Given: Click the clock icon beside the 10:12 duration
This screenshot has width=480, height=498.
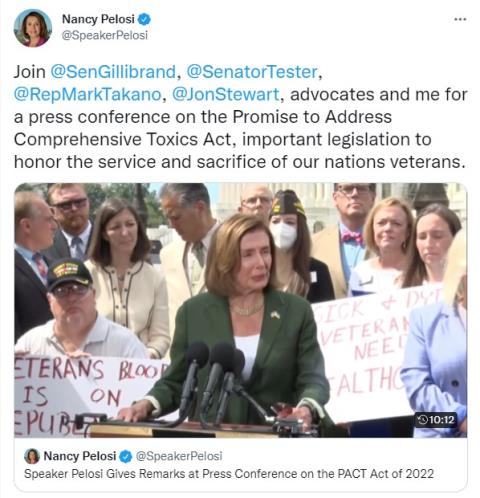Looking at the screenshot, I should (x=422, y=419).
